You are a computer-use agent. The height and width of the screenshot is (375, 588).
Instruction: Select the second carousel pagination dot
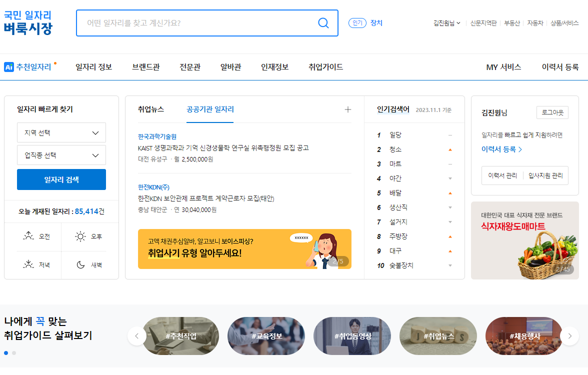pyautogui.click(x=13, y=352)
